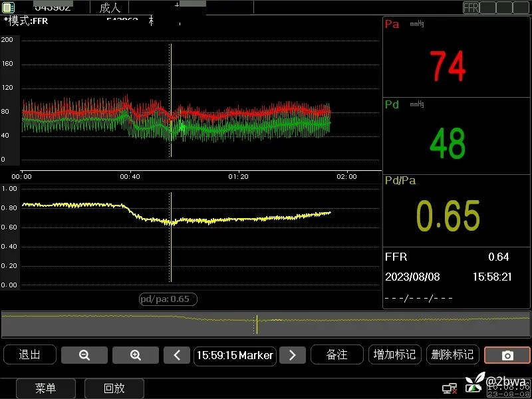Image resolution: width=532 pixels, height=399 pixels.
Task: Click the zoom out magnifier button
Action: 84,355
